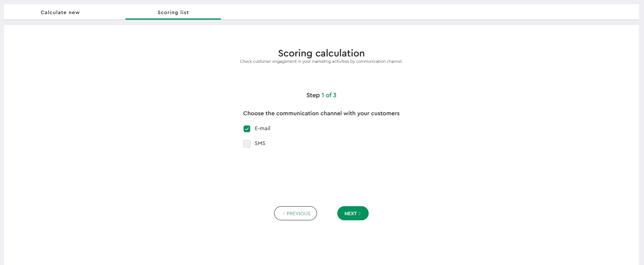The width and height of the screenshot is (644, 265).
Task: Click the word NEXT in green button
Action: 351,214
